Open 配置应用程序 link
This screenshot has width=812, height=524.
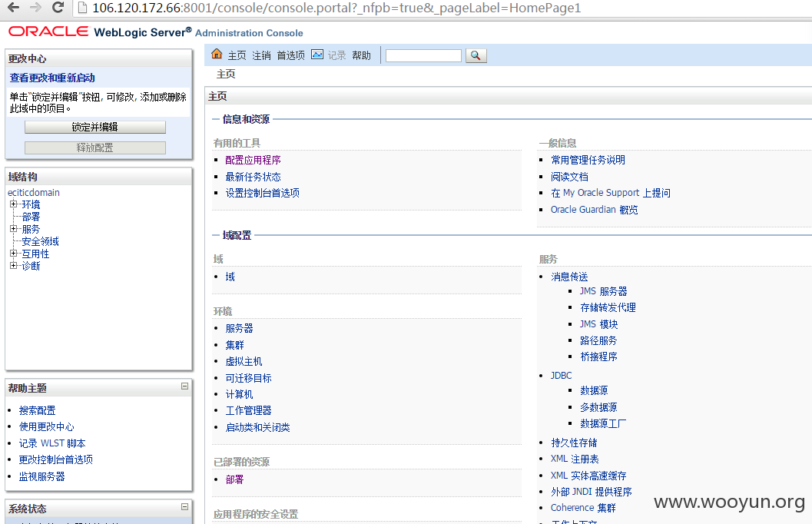pos(254,160)
